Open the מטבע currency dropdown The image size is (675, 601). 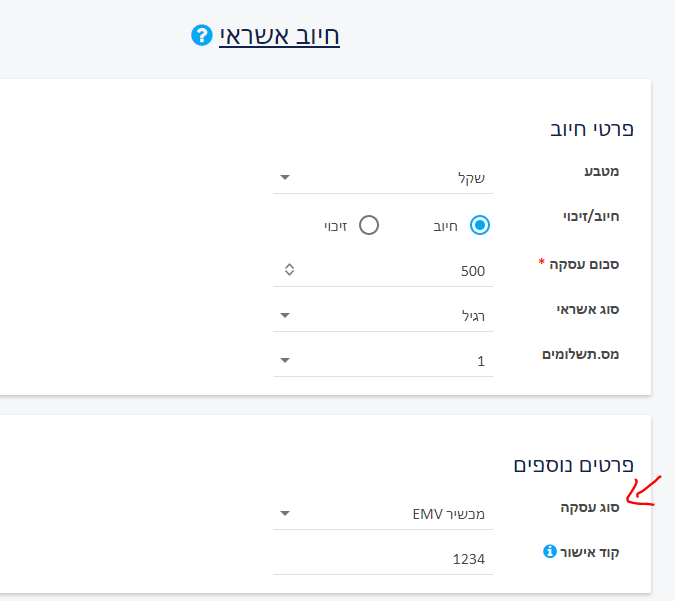tap(383, 178)
